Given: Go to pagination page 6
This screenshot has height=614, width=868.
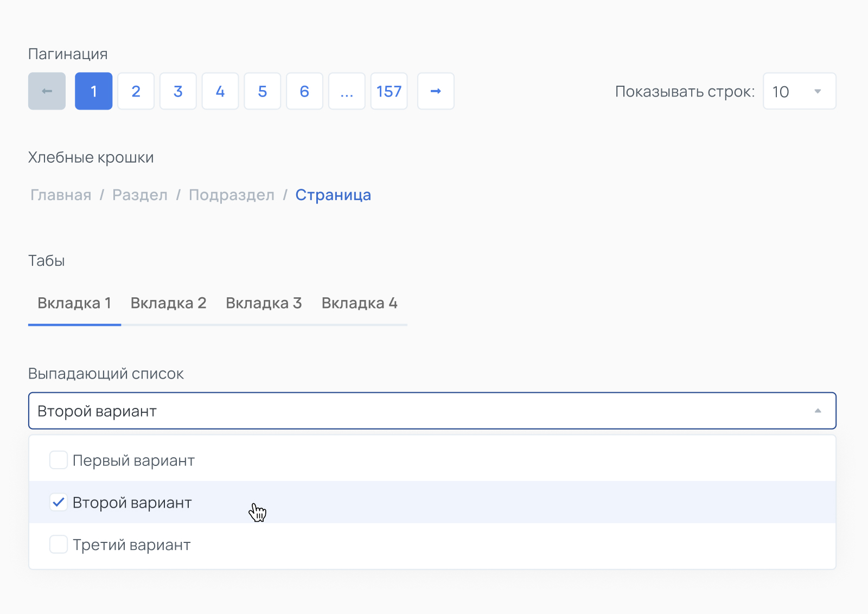Looking at the screenshot, I should tap(305, 91).
